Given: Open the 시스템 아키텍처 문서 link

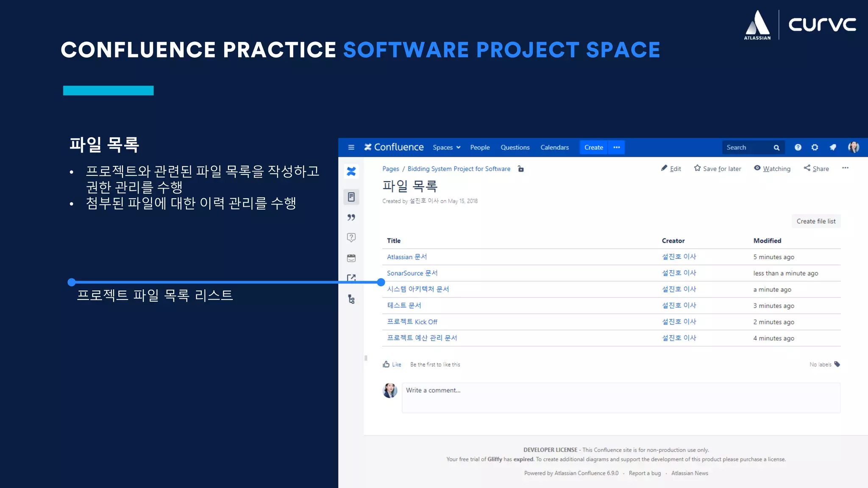Looking at the screenshot, I should tap(418, 289).
